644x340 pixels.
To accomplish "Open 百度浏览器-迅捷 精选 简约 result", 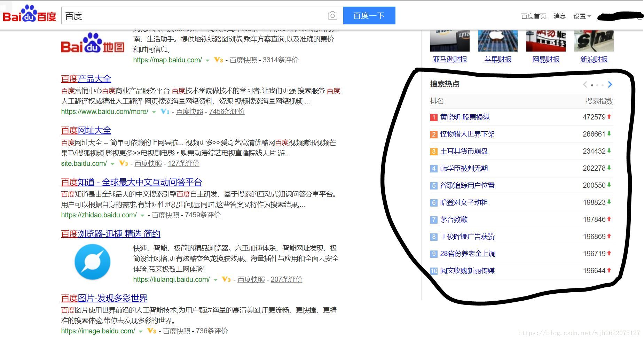I will [x=111, y=234].
